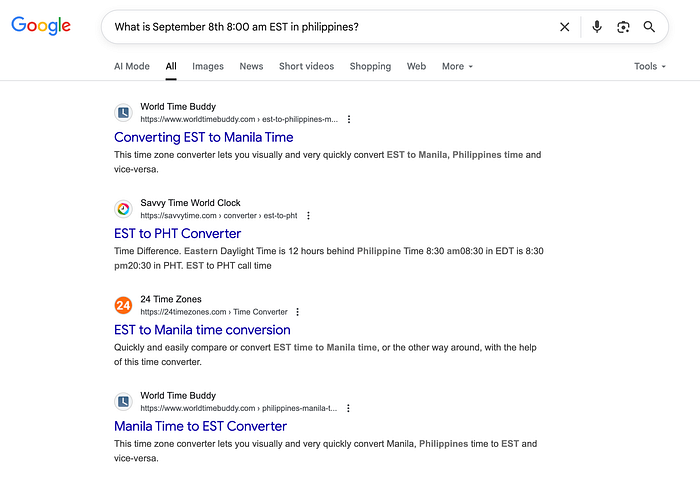Click 24timezones.com Time Converter URL text
Viewport: 700px width, 480px height.
(214, 312)
